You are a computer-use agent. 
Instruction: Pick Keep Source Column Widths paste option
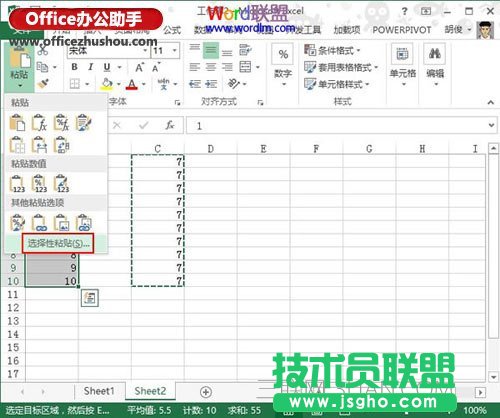[39, 145]
